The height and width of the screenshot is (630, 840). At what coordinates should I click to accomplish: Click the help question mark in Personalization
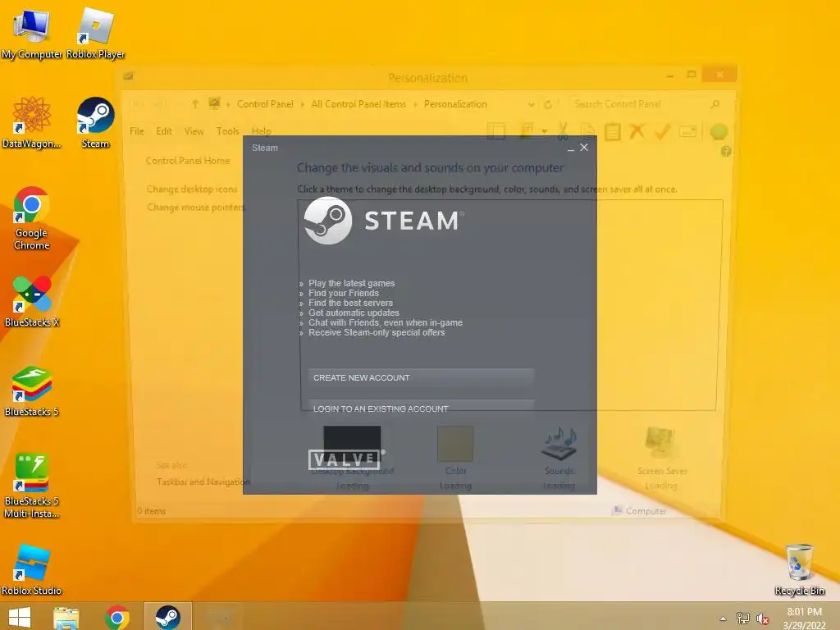click(x=726, y=152)
